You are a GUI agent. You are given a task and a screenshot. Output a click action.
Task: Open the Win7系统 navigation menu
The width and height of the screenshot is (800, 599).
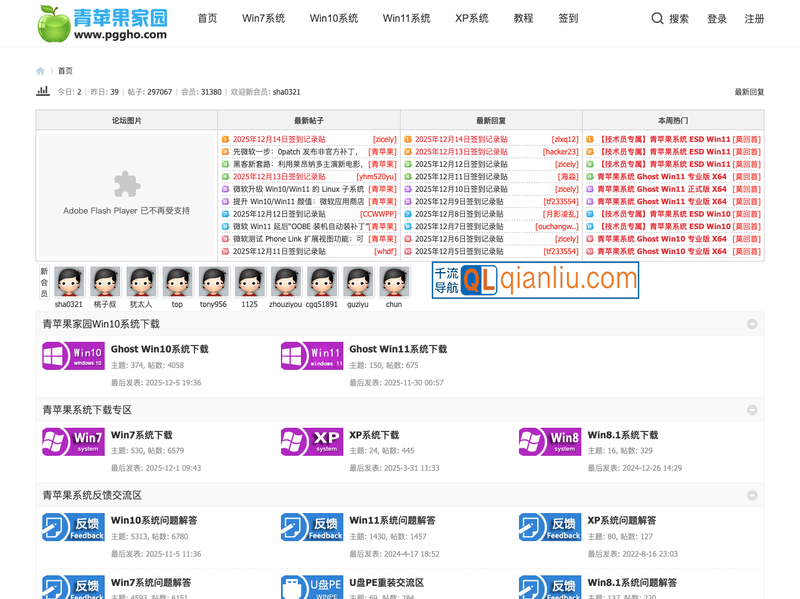pos(263,18)
